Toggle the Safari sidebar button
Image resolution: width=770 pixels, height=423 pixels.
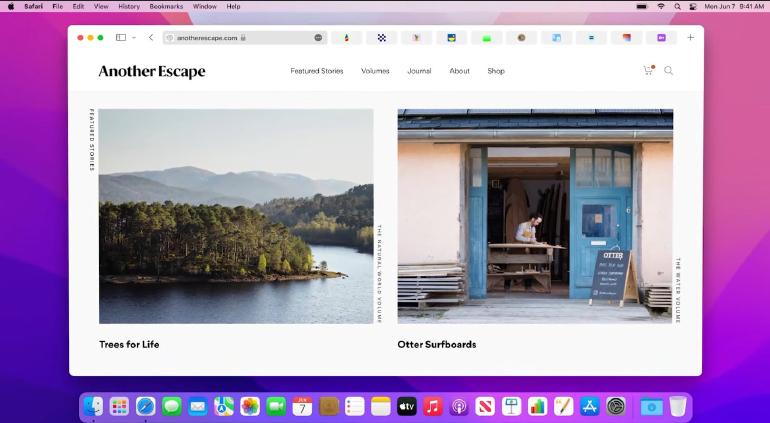(120, 37)
